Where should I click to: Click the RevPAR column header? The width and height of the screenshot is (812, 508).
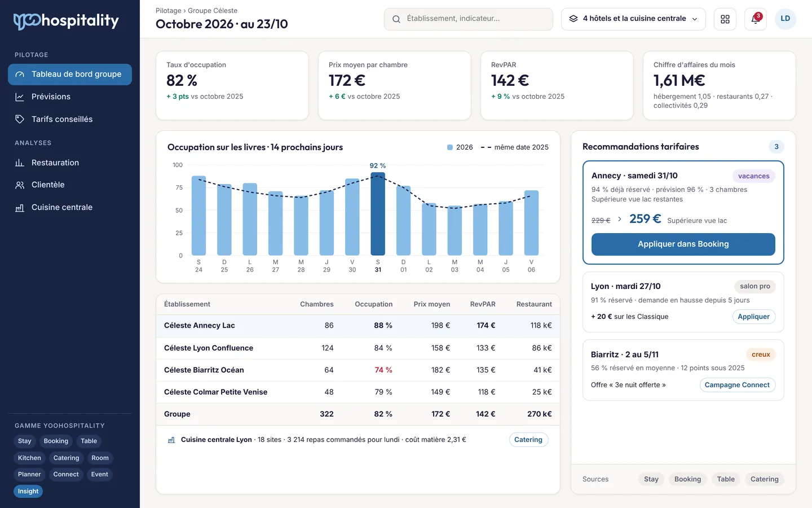pos(483,304)
